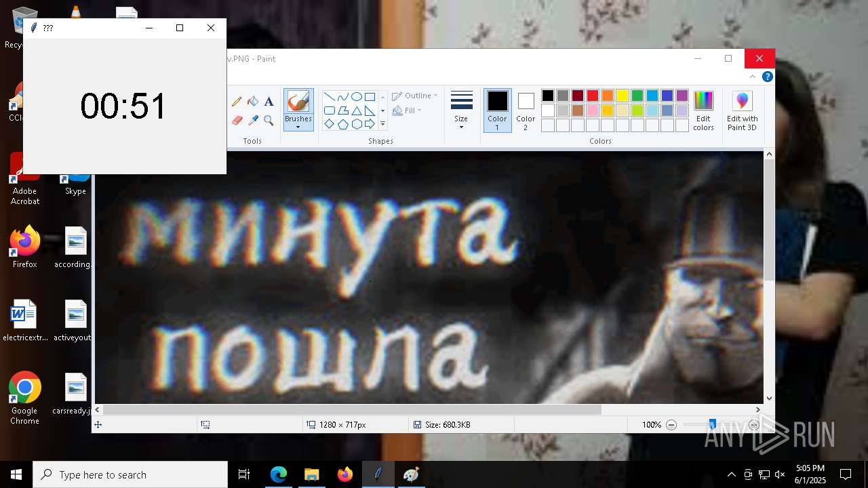Select the Oval shape
Screen dimensions: 868x488
point(356,96)
